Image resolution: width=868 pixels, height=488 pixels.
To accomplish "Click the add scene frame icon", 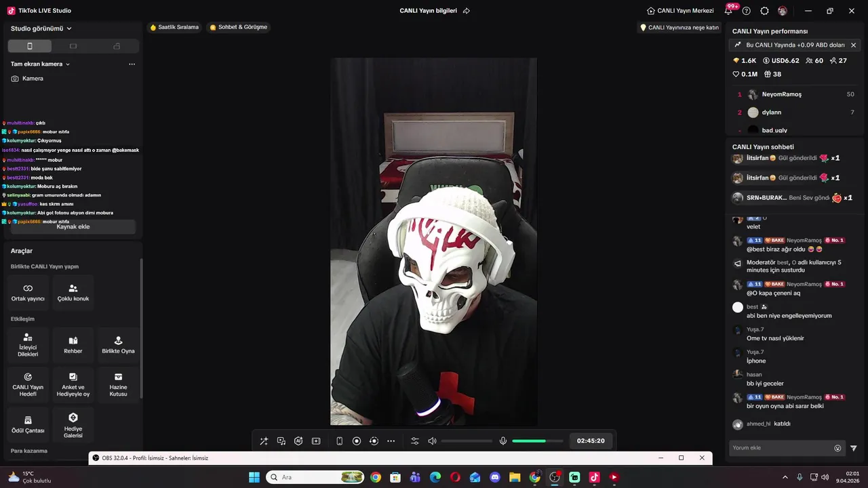I will (316, 441).
